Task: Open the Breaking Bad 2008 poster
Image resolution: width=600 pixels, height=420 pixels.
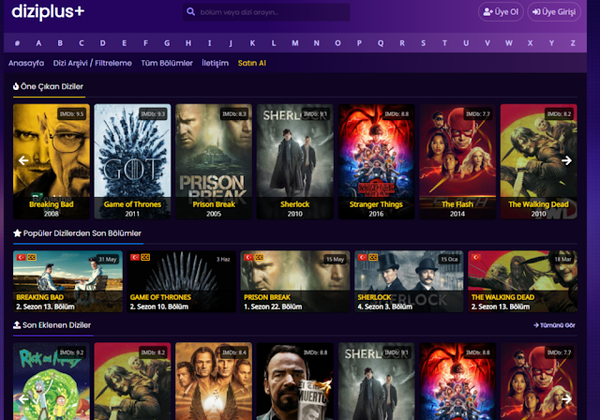Action: pos(51,161)
